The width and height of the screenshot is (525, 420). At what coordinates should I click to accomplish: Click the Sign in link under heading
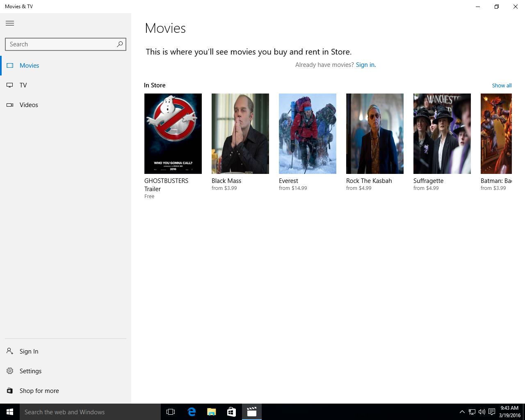[x=365, y=64]
